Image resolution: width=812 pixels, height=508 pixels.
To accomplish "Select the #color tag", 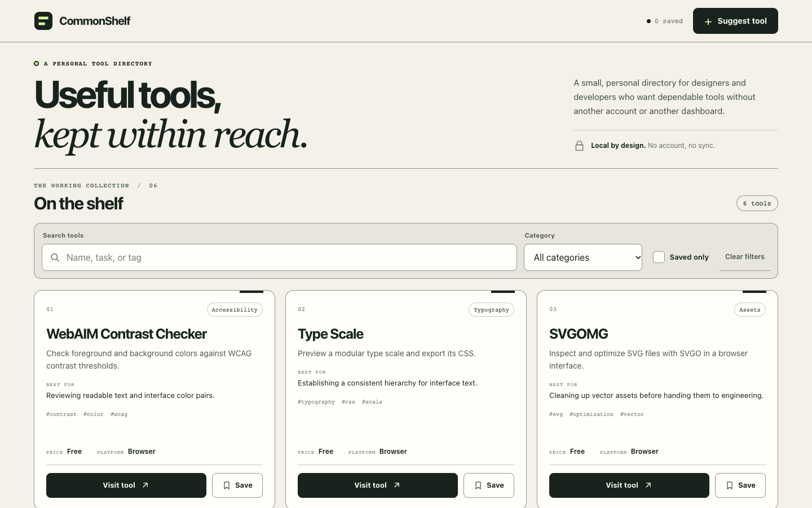I will (x=94, y=414).
